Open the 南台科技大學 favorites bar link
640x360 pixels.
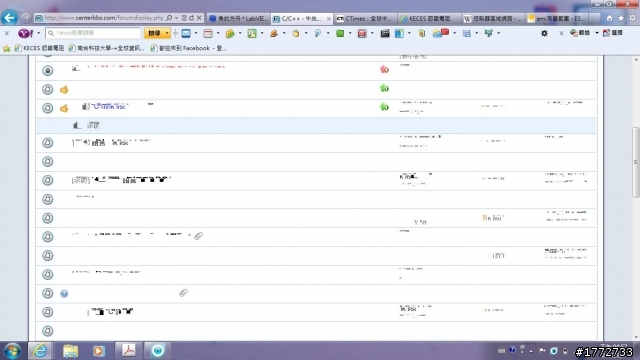[x=106, y=48]
